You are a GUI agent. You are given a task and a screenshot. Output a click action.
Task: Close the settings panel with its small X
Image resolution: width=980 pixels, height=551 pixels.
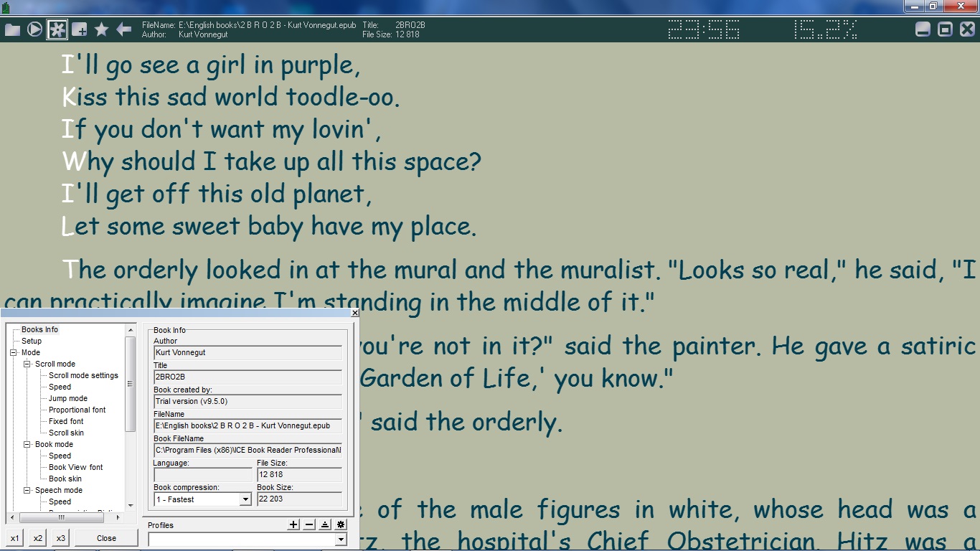(354, 313)
